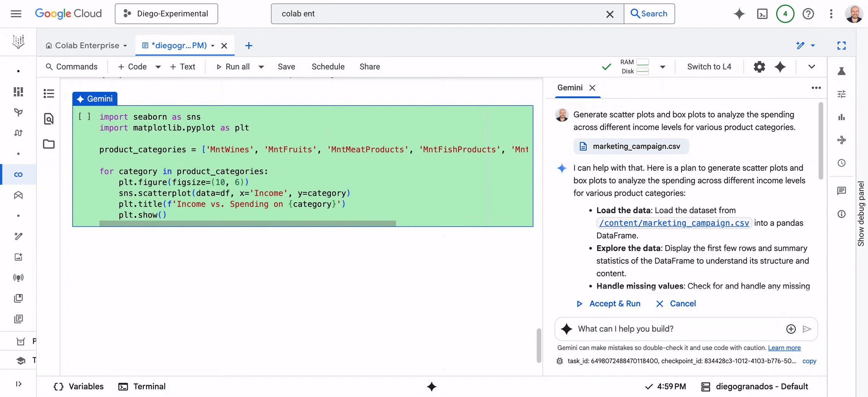
Task: Attach a file with the plus circle icon
Action: [791, 329]
